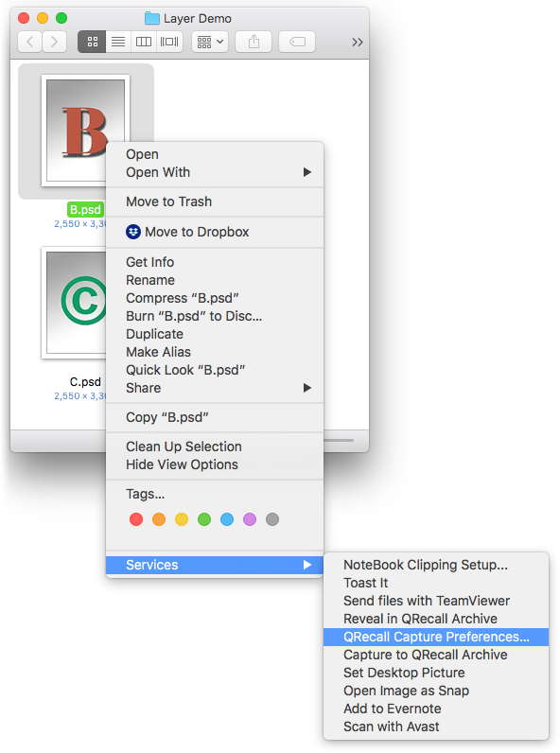The image size is (560, 753).
Task: Choose Capture to QRecall Archive
Action: click(436, 655)
